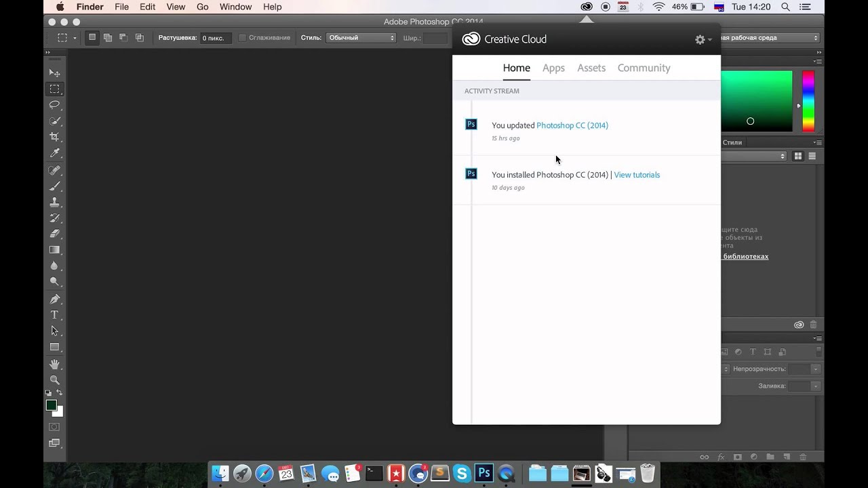Reset default foreground and background colors
The image size is (868, 488).
pos(48,392)
